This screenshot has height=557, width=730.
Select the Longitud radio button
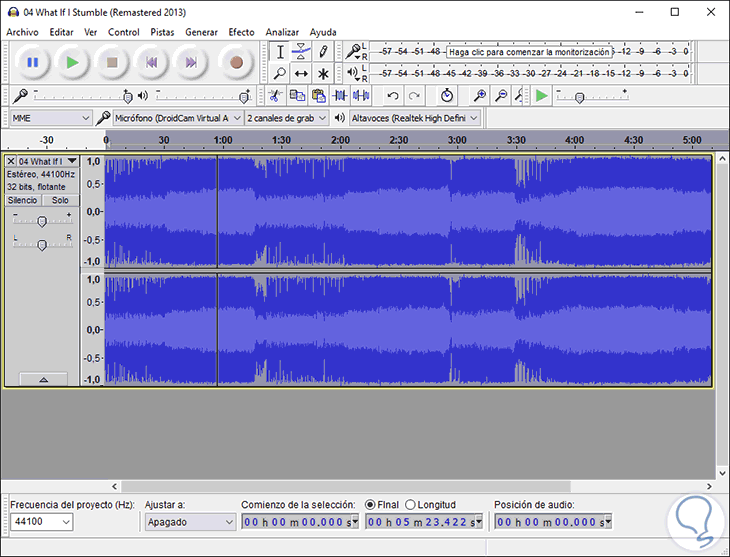(411, 505)
